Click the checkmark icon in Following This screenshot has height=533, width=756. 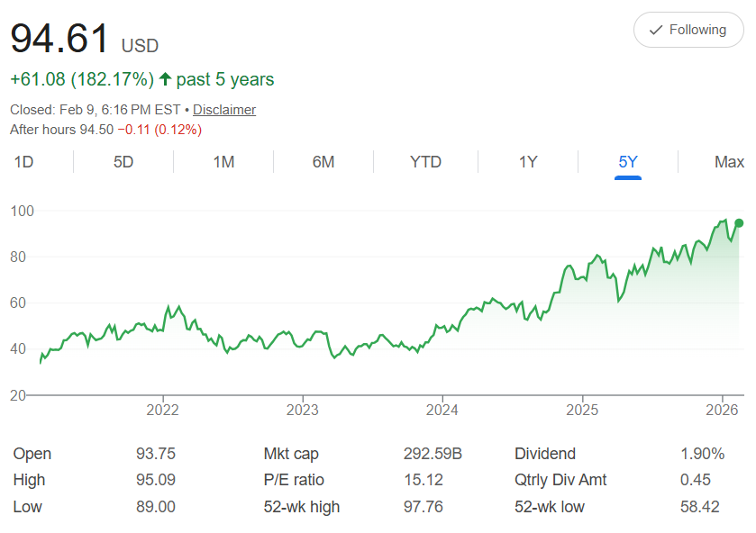pyautogui.click(x=655, y=30)
